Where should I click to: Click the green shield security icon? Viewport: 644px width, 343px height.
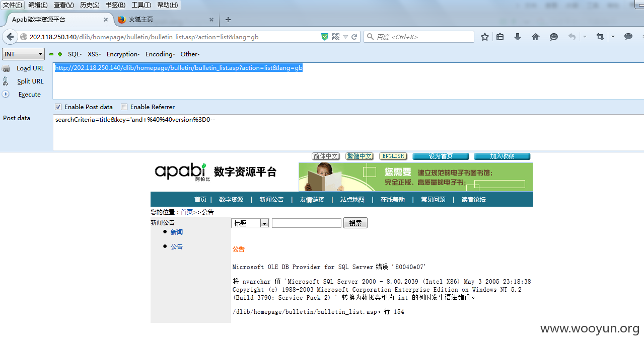coord(325,37)
